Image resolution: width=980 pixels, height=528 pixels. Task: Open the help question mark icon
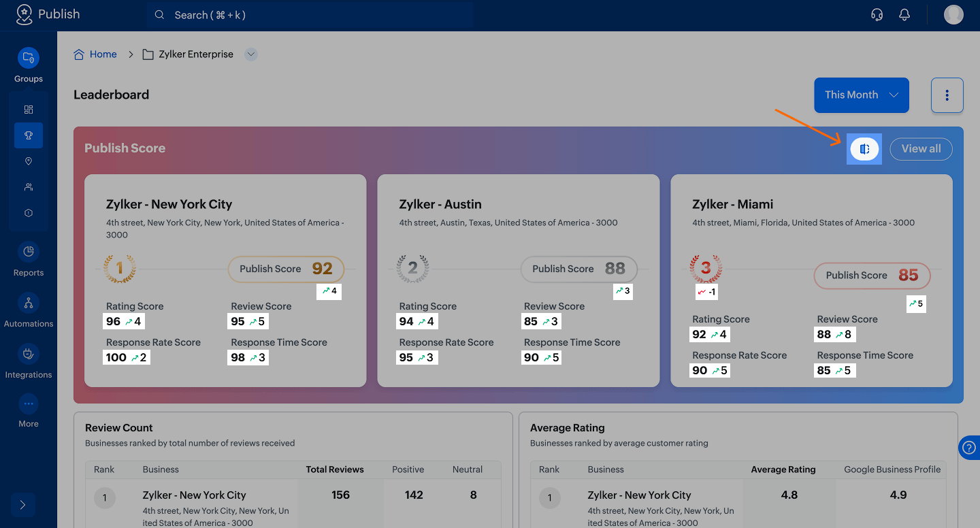click(969, 448)
